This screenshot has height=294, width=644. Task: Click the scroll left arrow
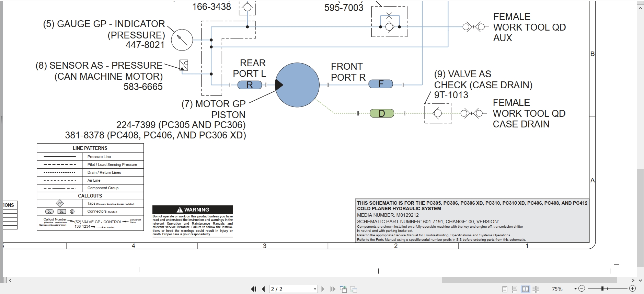(x=10, y=280)
